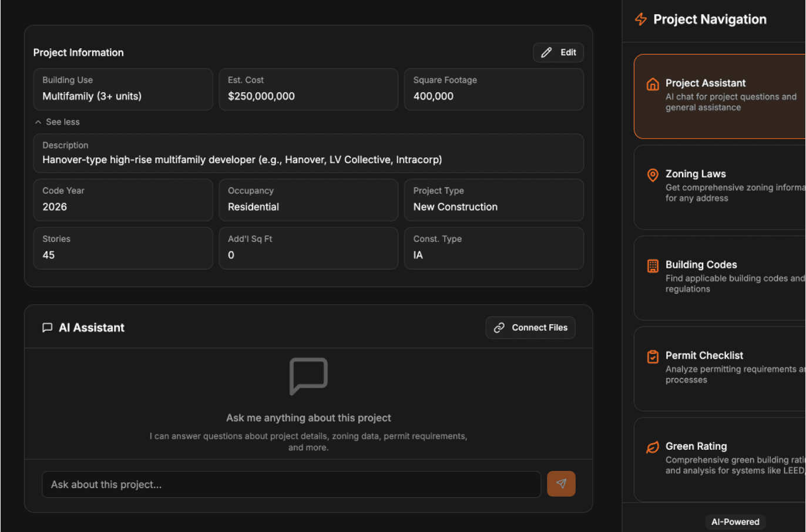Click the chat bubble icon beside AI Assistant

pyautogui.click(x=47, y=328)
